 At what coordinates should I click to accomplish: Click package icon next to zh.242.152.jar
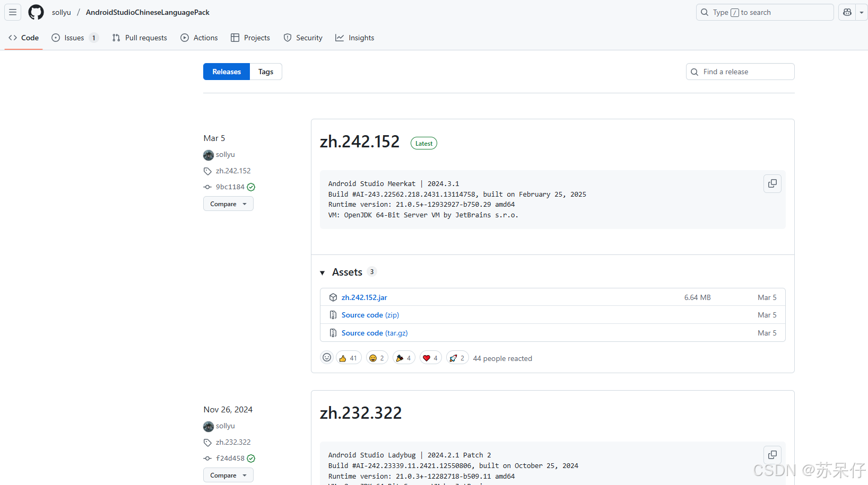(333, 297)
